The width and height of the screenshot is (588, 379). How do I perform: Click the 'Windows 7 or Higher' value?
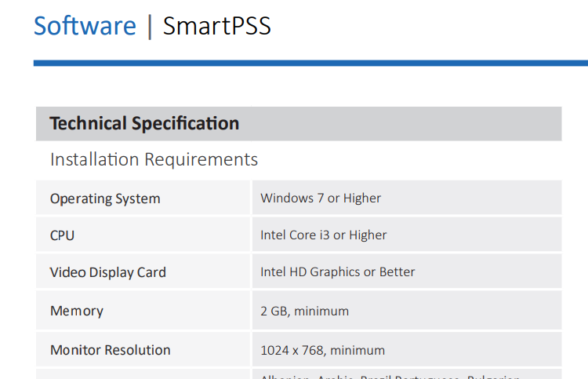pos(321,198)
